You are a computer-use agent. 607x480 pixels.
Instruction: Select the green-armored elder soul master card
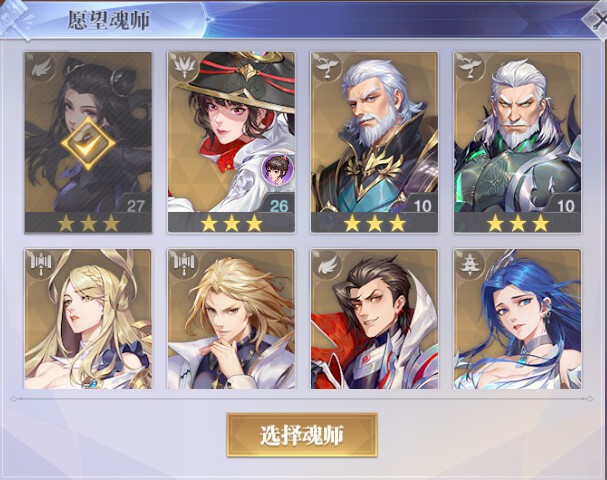click(518, 142)
